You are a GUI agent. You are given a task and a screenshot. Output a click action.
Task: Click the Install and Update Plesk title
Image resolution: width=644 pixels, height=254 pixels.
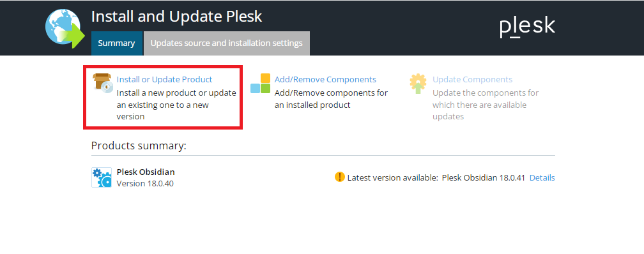pos(176,17)
